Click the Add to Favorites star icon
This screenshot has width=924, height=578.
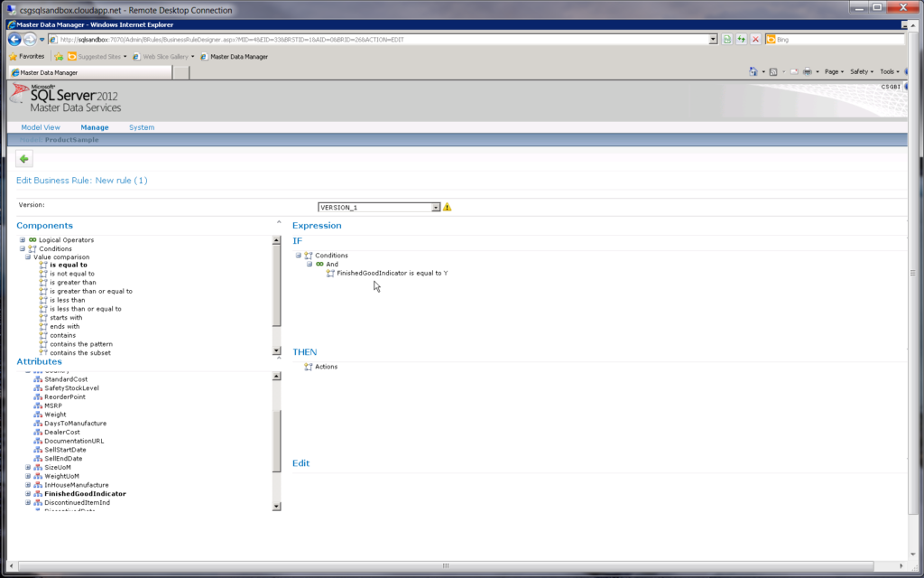[60, 55]
